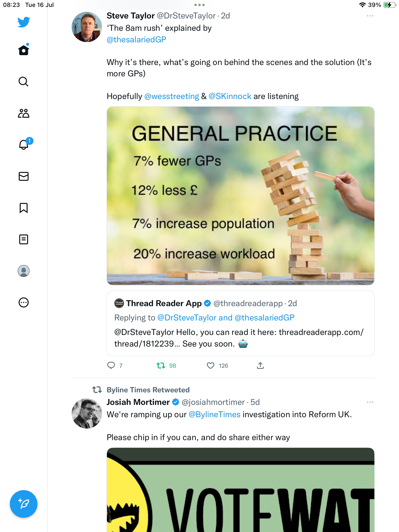The height and width of the screenshot is (532, 399).
Task: Open Messages envelope icon
Action: (24, 176)
